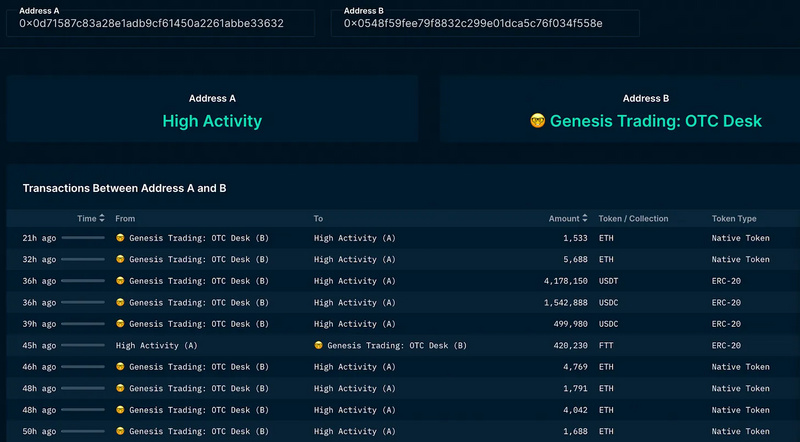Select the To column header
800x442 pixels.
[x=318, y=218]
